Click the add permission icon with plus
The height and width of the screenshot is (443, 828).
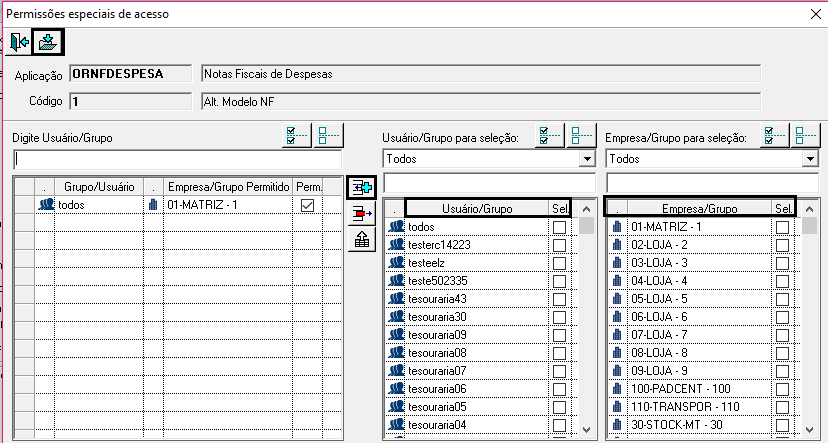[362, 187]
